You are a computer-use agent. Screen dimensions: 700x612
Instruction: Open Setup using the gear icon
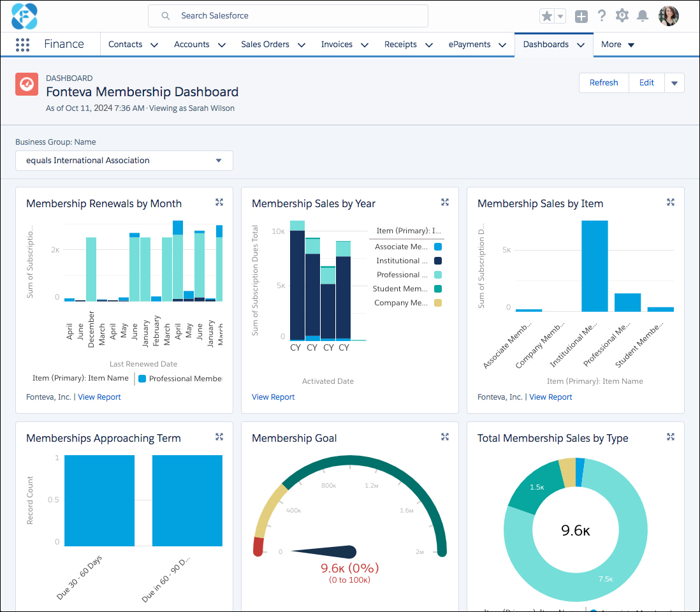pyautogui.click(x=622, y=15)
